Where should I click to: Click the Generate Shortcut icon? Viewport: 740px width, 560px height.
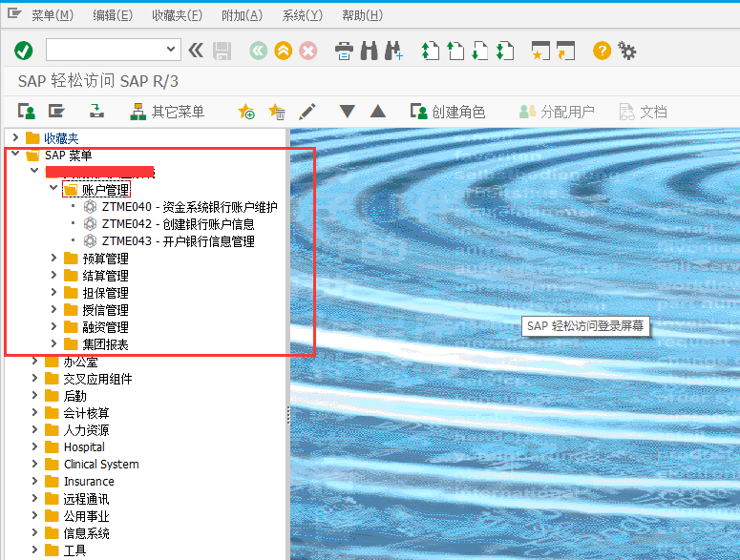coord(565,51)
